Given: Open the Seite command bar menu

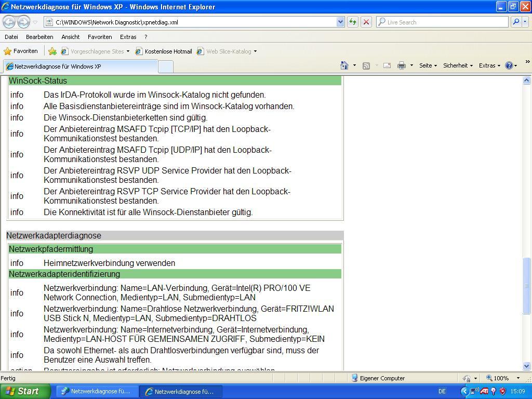Looking at the screenshot, I should [x=428, y=65].
